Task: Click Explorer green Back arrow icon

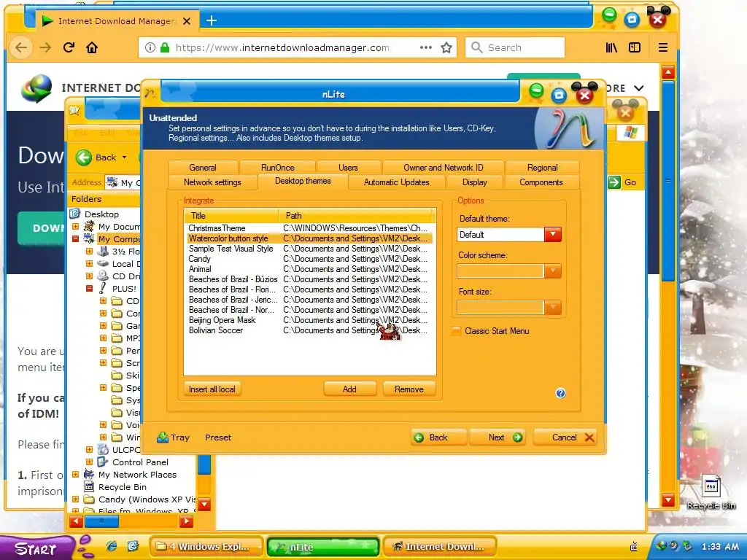Action: click(84, 157)
